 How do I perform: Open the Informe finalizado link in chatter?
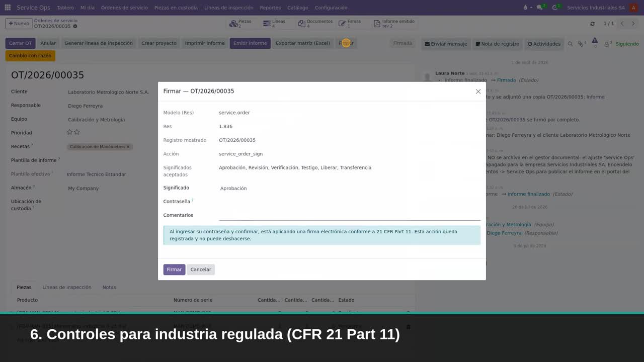coord(528,194)
